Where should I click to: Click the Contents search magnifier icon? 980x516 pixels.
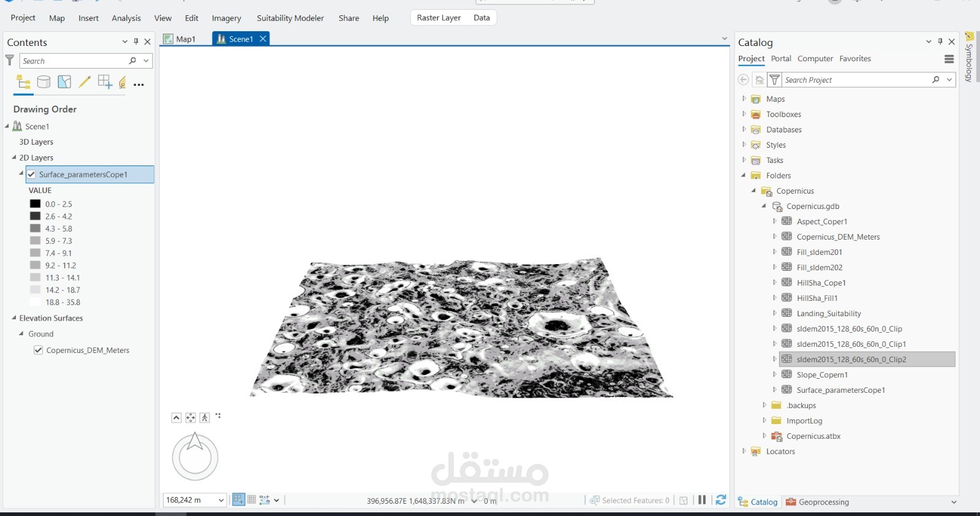coord(132,61)
